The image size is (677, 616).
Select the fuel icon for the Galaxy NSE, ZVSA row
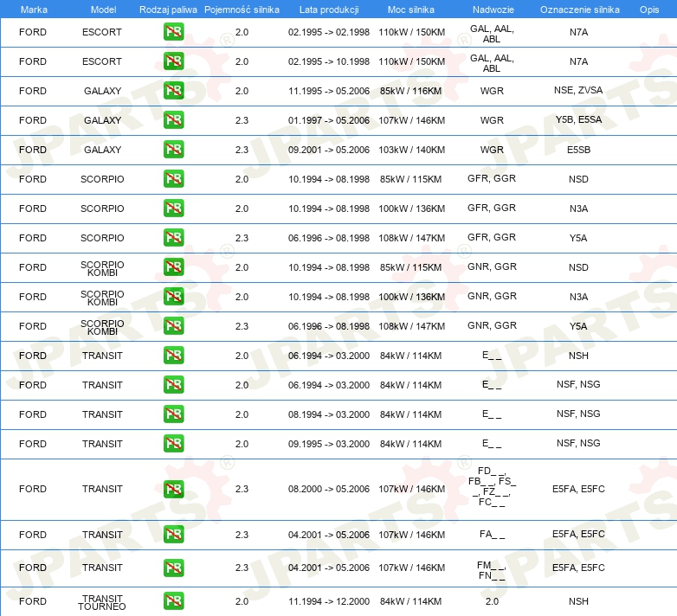point(173,91)
